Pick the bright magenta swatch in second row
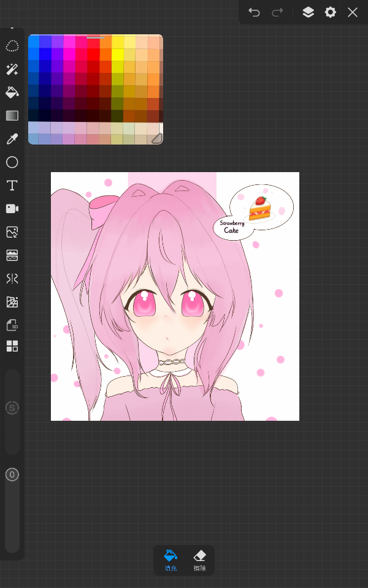368x588 pixels. point(69,54)
